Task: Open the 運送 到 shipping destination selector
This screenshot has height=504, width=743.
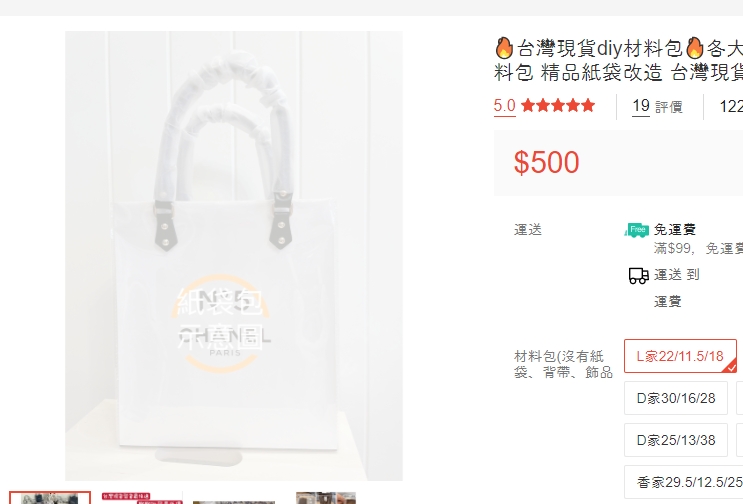Action: coord(677,275)
